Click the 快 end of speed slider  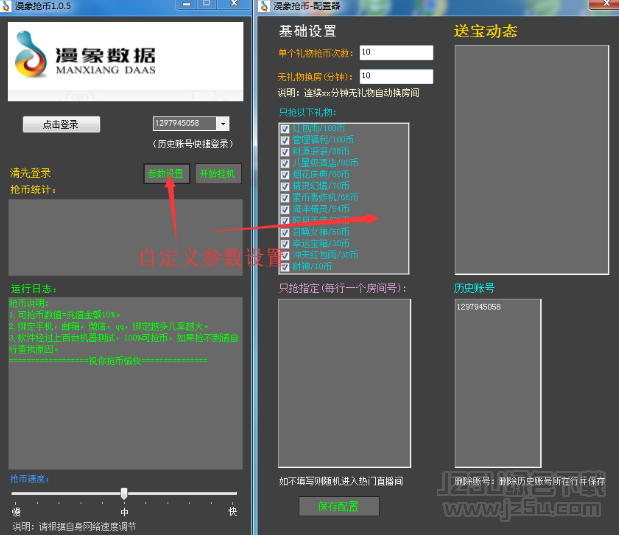[x=233, y=512]
